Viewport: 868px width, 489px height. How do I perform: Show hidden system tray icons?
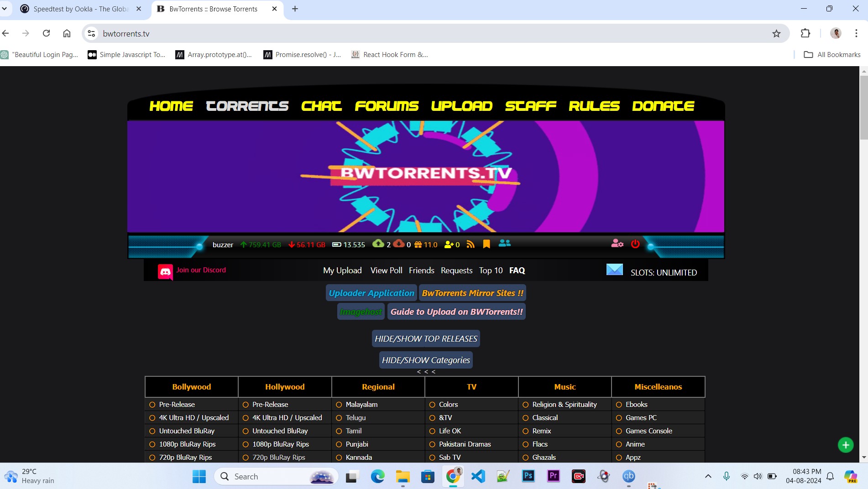coord(708,476)
